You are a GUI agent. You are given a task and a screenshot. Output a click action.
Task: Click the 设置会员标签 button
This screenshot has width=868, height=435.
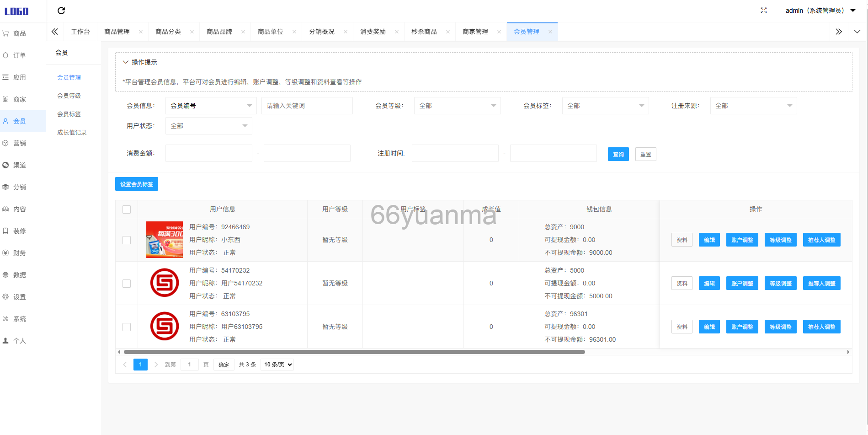pos(137,184)
